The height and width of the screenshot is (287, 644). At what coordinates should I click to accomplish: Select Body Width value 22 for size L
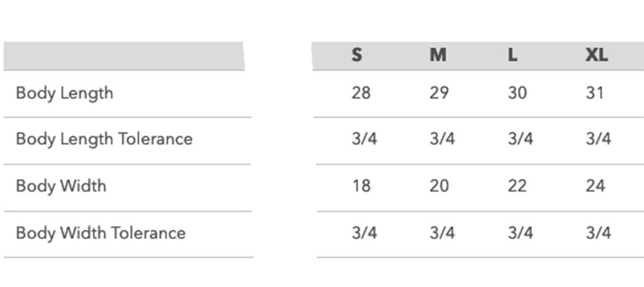517,186
